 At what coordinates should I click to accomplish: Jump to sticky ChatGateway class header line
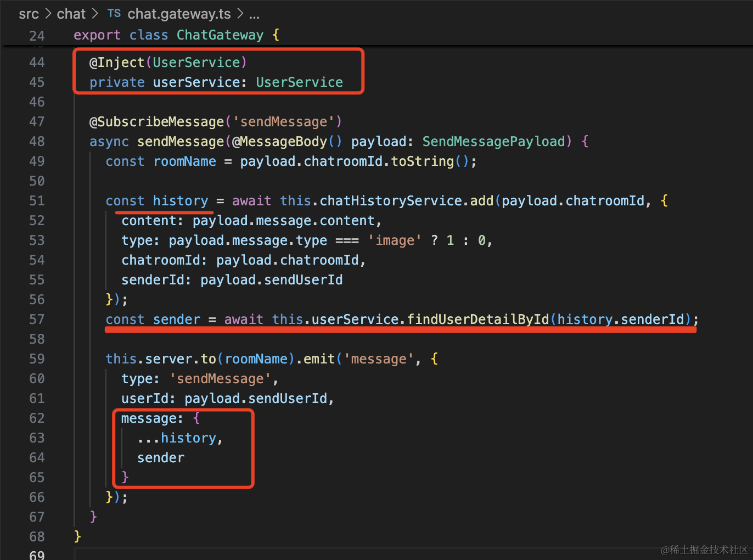point(220,35)
